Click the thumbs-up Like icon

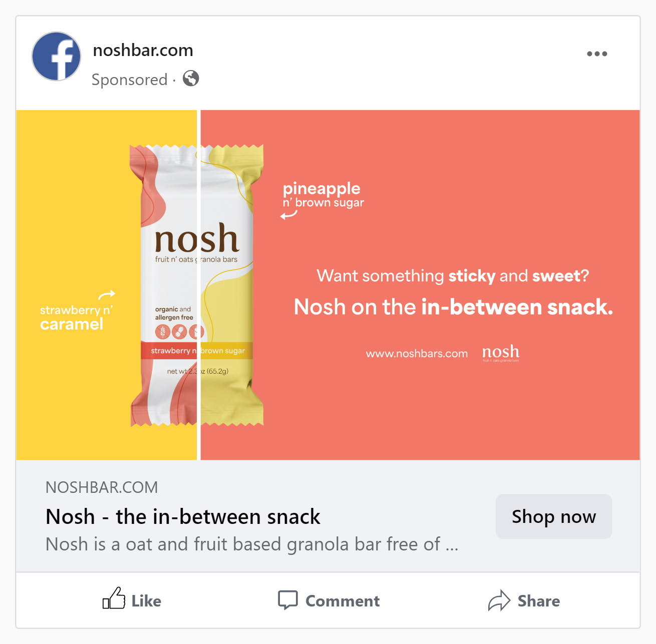click(114, 598)
